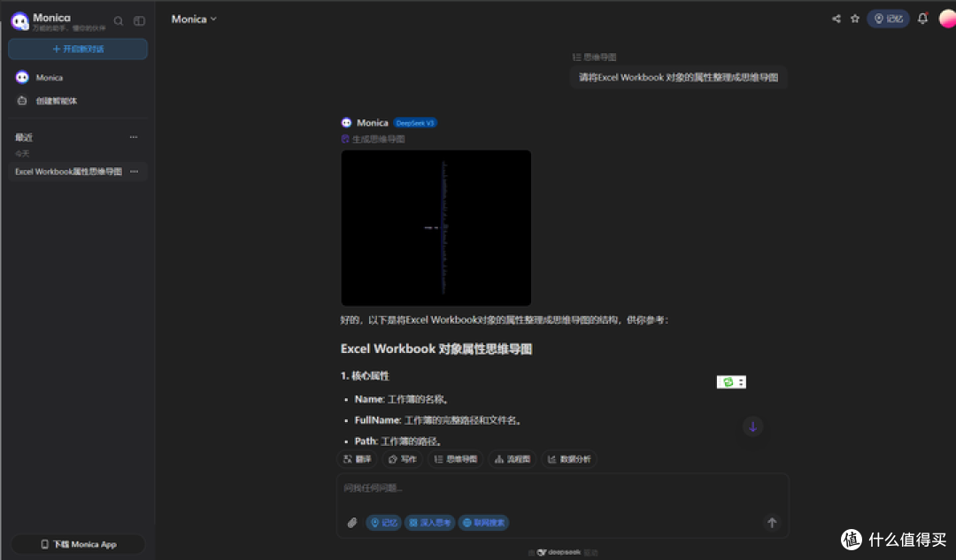This screenshot has height=560, width=956.
Task: Click the Name 工作簿的名称 bullet
Action: (403, 400)
